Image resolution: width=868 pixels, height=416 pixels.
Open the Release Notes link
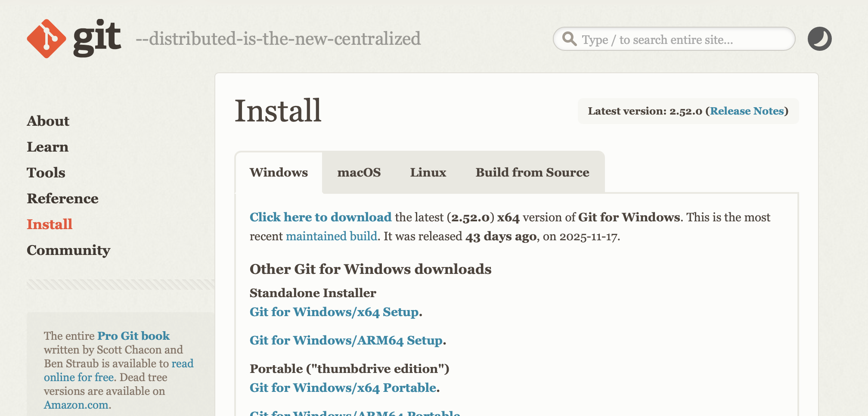click(747, 111)
